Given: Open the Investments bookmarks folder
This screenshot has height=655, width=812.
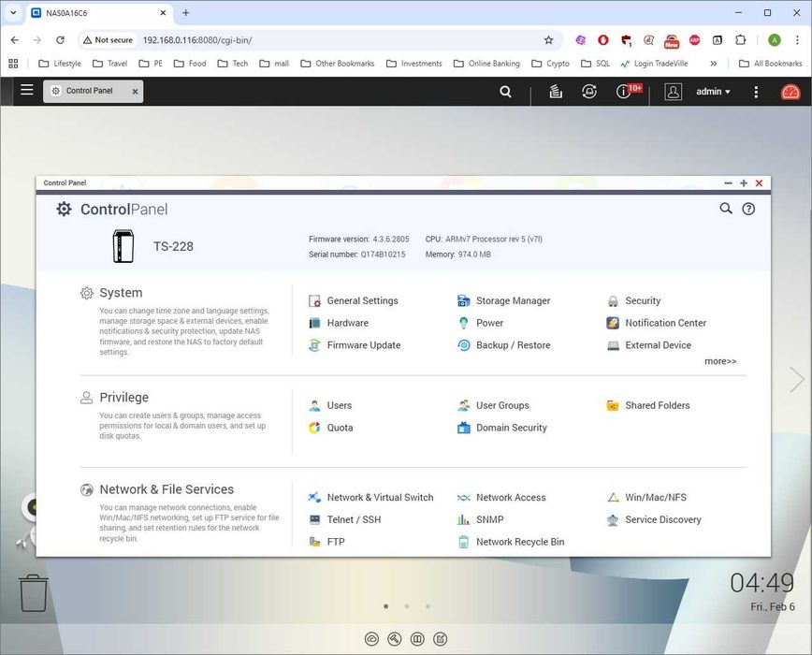Looking at the screenshot, I should (x=414, y=64).
